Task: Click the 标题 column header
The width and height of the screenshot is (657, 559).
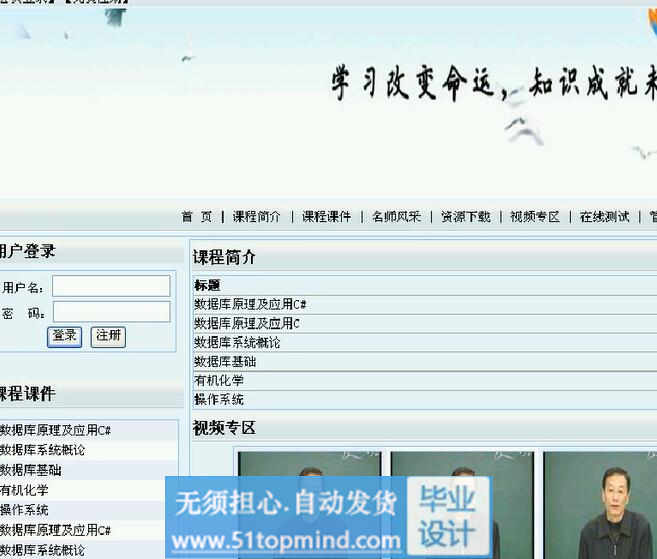Action: [207, 285]
